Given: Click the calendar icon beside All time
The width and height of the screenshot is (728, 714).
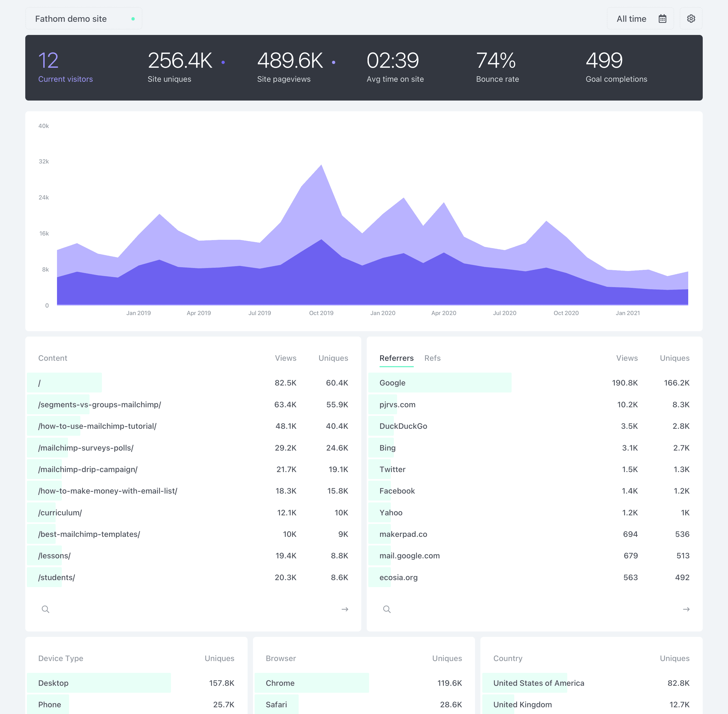Looking at the screenshot, I should 662,19.
